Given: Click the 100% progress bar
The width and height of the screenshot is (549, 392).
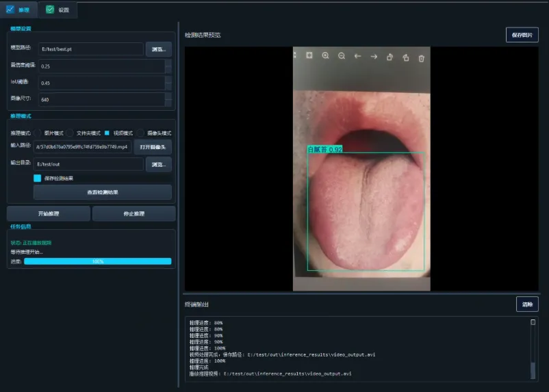Looking at the screenshot, I should tap(98, 261).
